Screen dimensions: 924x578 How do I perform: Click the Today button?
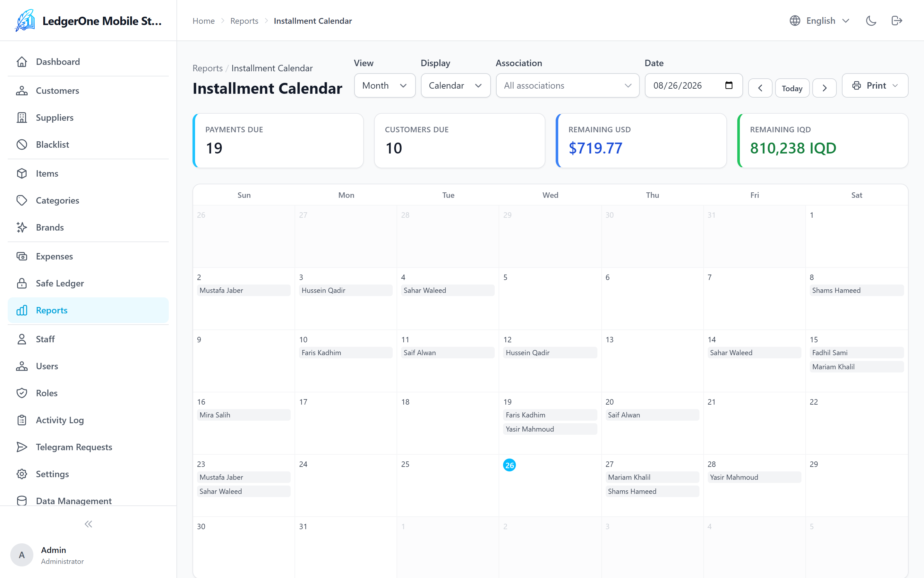(x=792, y=88)
